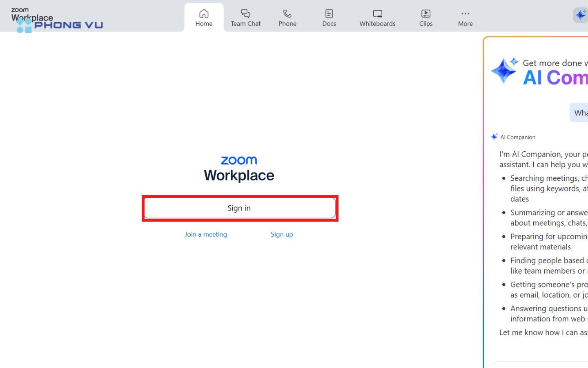Open Team Chat via speech bubbles icon
The width and height of the screenshot is (588, 368).
pos(245,13)
